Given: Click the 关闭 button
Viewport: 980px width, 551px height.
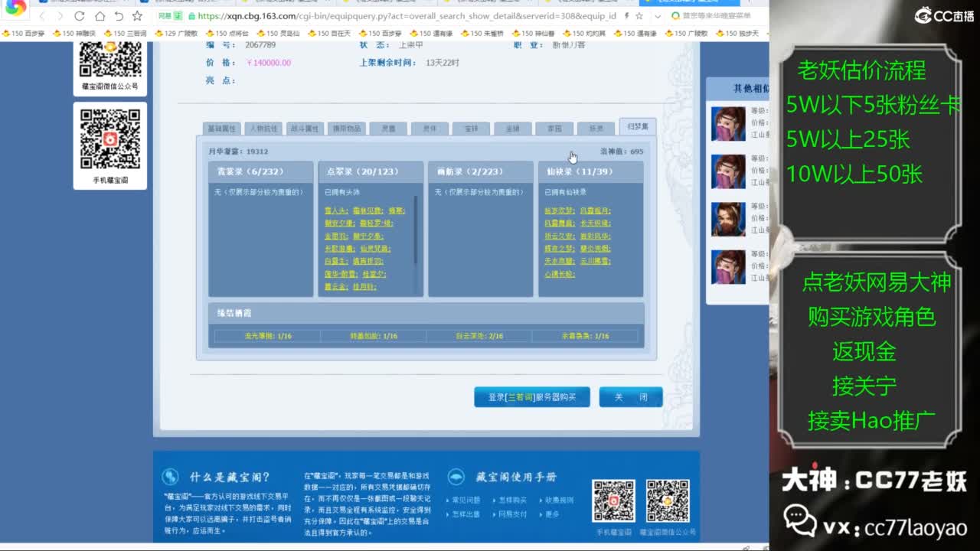Looking at the screenshot, I should [x=631, y=397].
